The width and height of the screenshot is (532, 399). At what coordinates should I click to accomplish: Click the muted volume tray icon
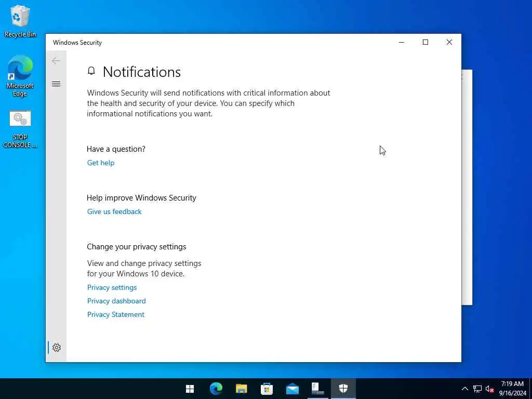[489, 389]
